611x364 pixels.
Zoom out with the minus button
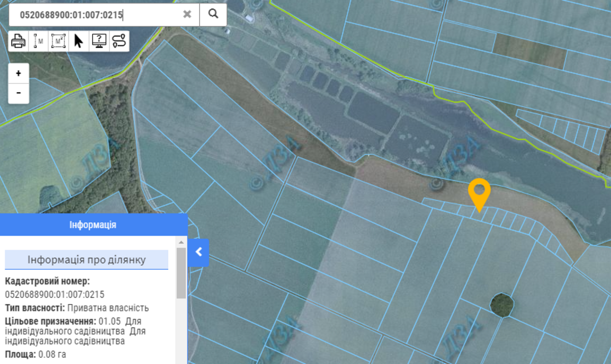click(19, 93)
